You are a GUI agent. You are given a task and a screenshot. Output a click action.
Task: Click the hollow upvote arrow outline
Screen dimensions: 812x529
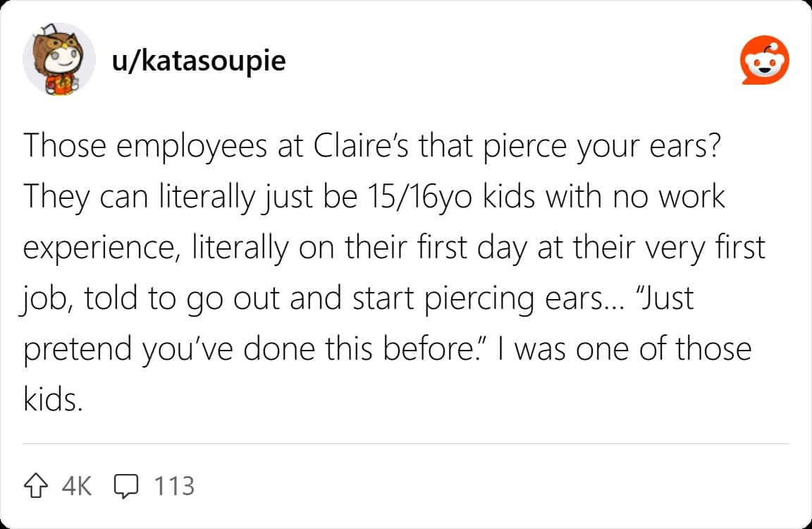point(34,485)
